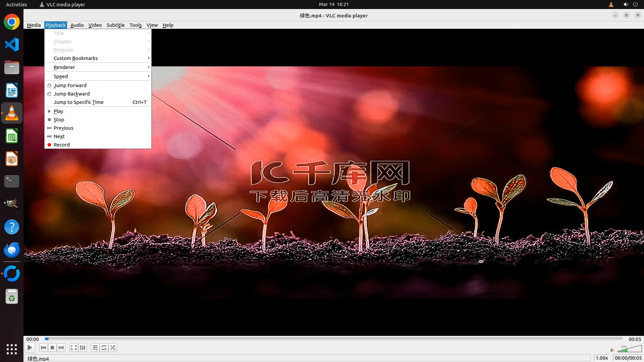Screen dimensions: 644x362
Task: Choose Record from the Playback menu
Action: point(62,145)
